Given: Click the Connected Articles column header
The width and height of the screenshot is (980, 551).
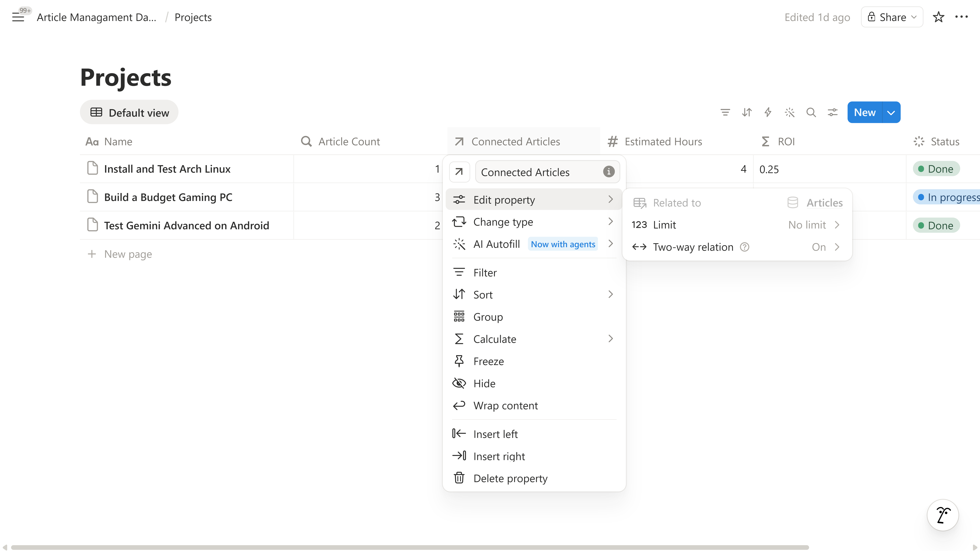Looking at the screenshot, I should 524,141.
